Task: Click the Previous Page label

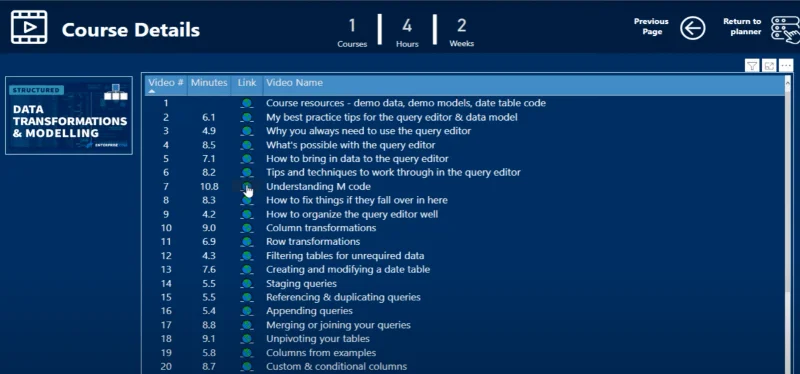Action: [x=651, y=27]
